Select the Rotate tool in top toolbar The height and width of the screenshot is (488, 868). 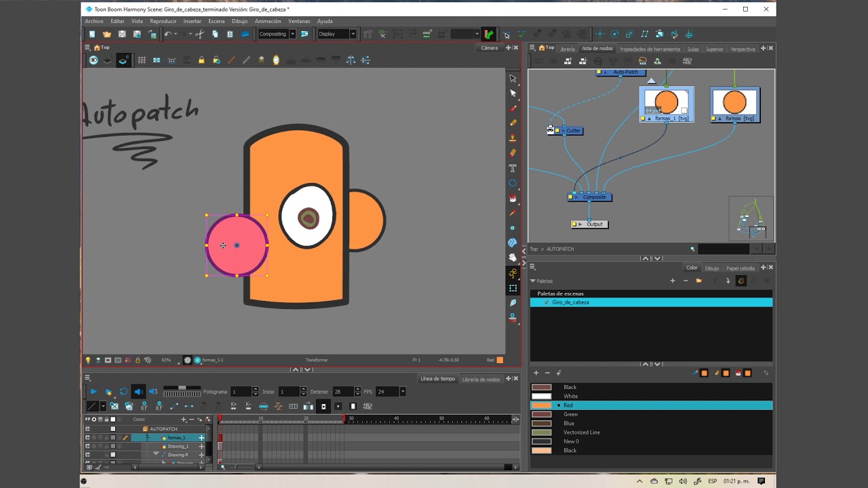point(614,34)
